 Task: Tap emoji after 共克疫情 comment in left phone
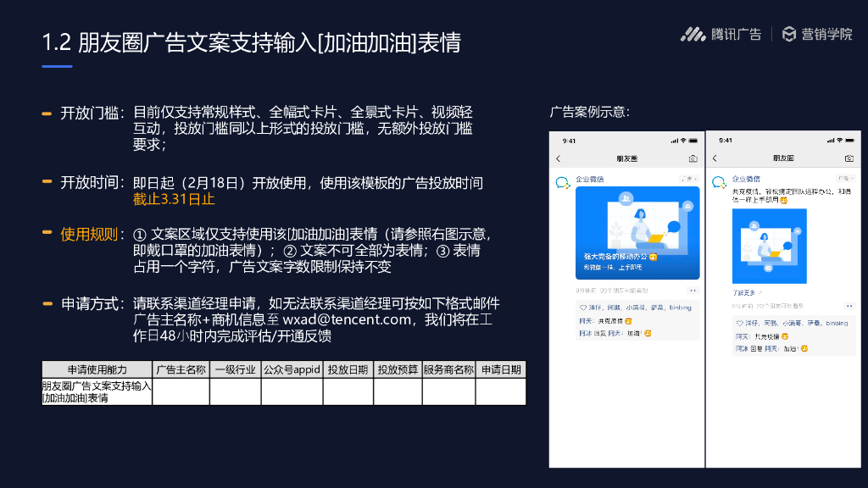628,321
